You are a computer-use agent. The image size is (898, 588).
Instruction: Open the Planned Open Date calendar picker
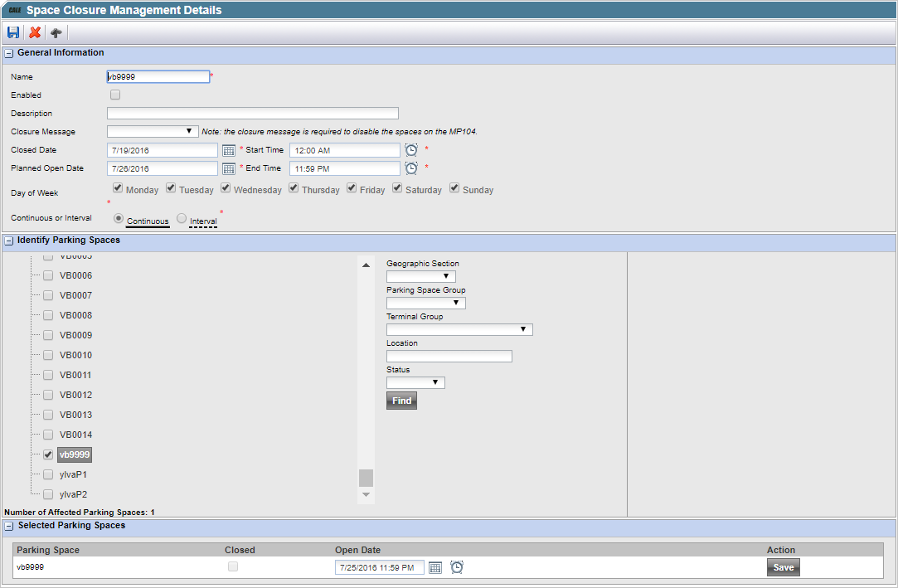point(229,169)
